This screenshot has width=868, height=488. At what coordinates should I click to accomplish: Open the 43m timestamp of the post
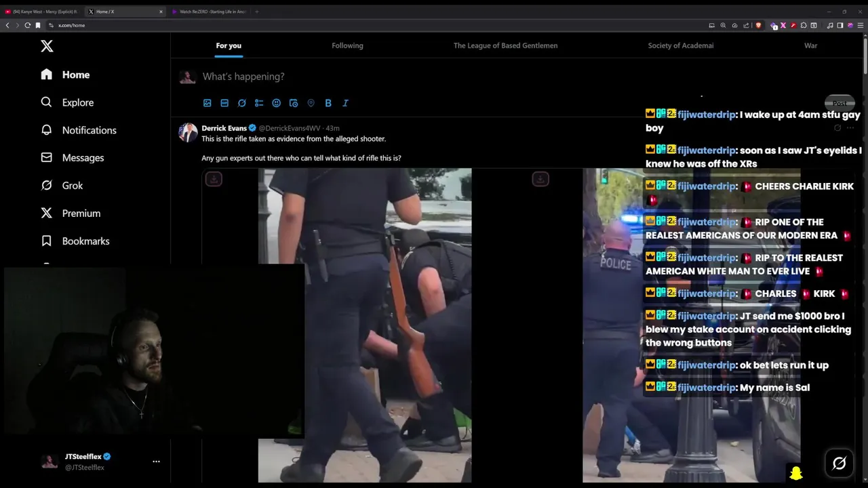click(332, 128)
